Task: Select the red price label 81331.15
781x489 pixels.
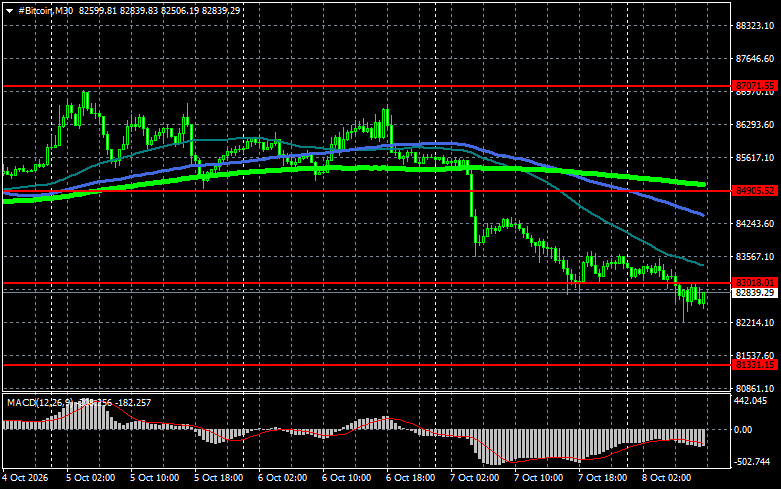Action: click(x=755, y=365)
